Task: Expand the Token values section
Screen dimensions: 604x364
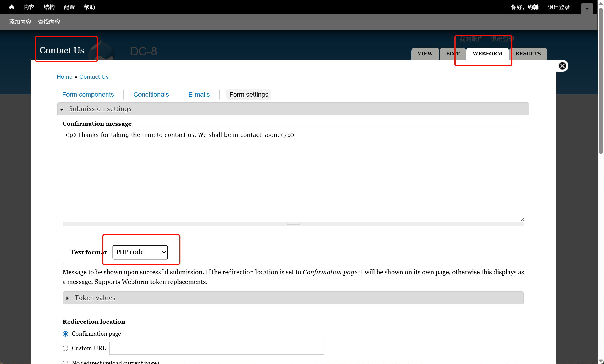Action: (95, 298)
